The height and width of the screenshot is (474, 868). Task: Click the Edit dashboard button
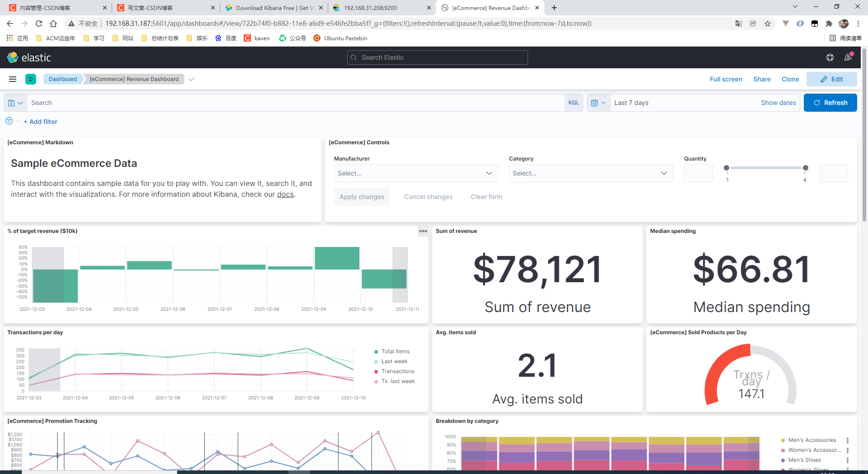pos(832,79)
